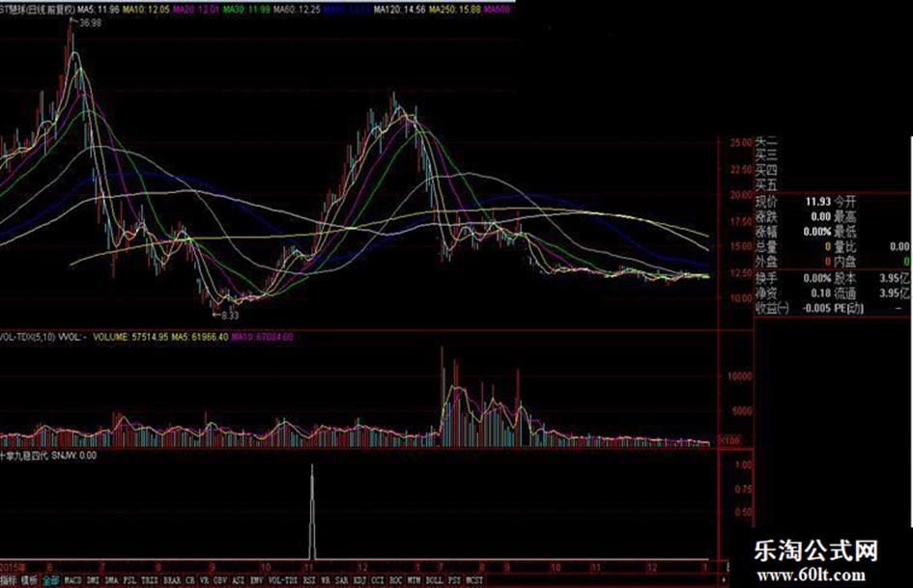Screen dimensions: 913x588
Task: Pick the MCST indicator tab
Action: tap(474, 580)
